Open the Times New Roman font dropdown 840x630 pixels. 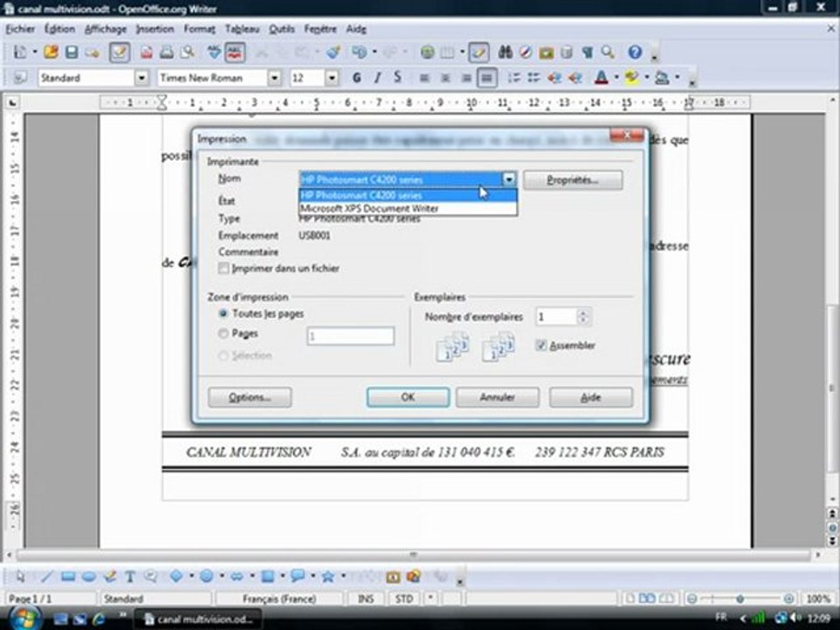[274, 78]
